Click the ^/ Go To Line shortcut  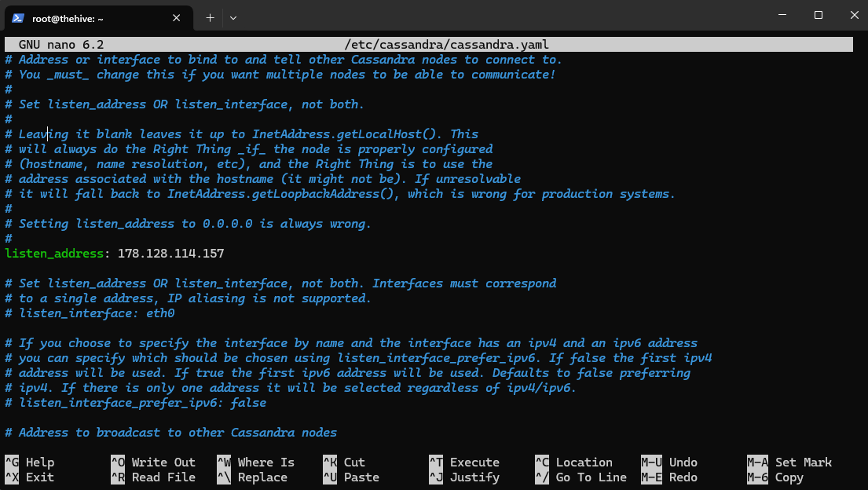(581, 477)
